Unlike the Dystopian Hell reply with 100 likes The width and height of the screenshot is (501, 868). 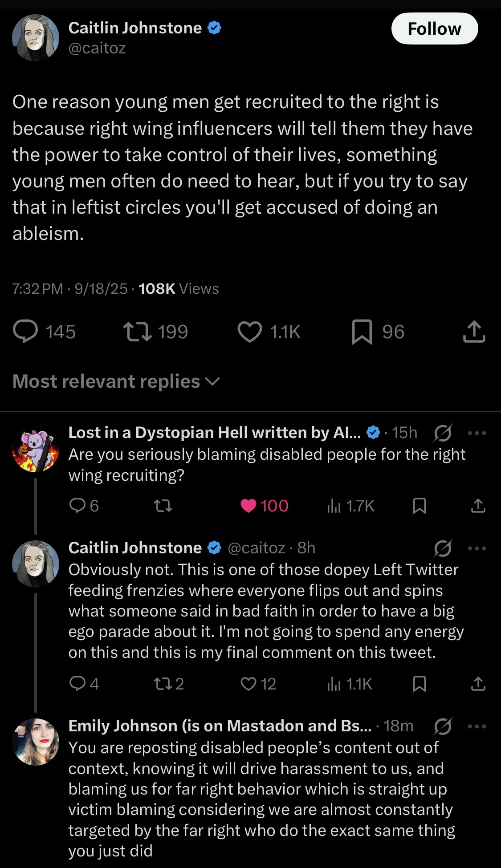(x=248, y=506)
